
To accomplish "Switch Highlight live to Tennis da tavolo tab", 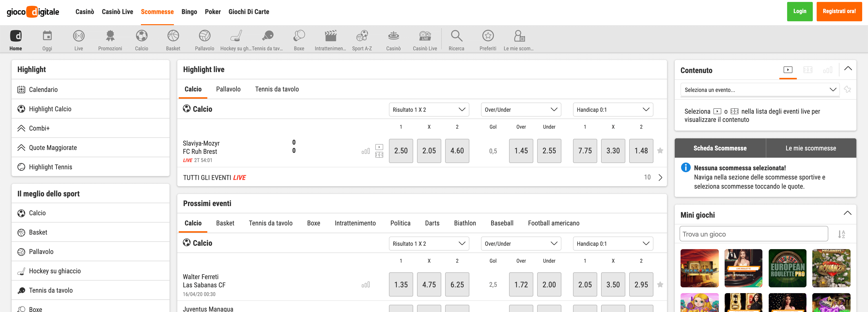I will point(277,89).
